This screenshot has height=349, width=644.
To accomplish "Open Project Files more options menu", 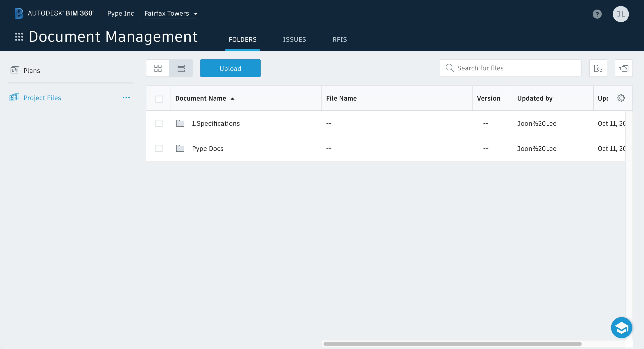I will click(126, 98).
